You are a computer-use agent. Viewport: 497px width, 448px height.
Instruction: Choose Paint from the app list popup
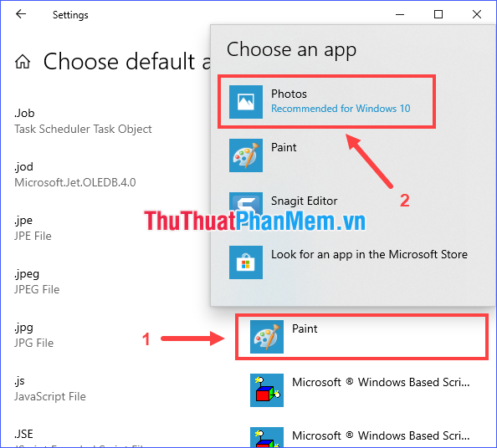(x=351, y=155)
